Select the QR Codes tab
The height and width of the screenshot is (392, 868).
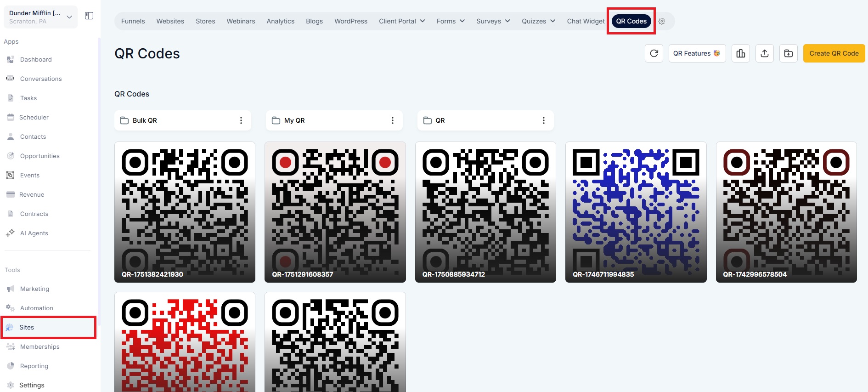click(631, 21)
